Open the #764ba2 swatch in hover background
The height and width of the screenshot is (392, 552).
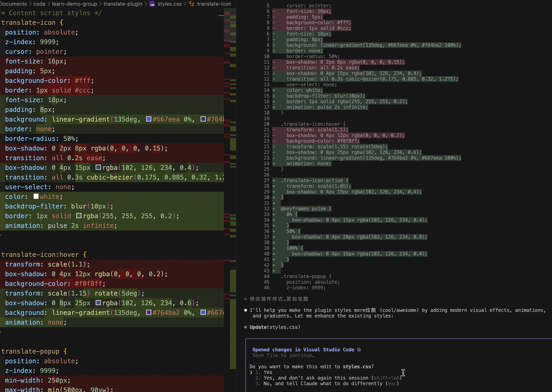coord(149,312)
